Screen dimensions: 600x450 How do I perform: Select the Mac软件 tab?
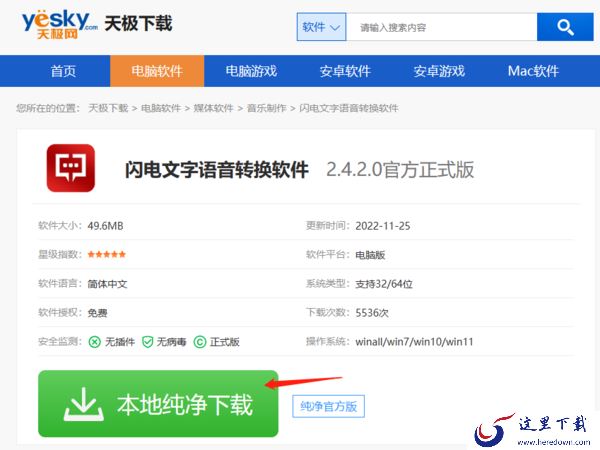[x=533, y=71]
